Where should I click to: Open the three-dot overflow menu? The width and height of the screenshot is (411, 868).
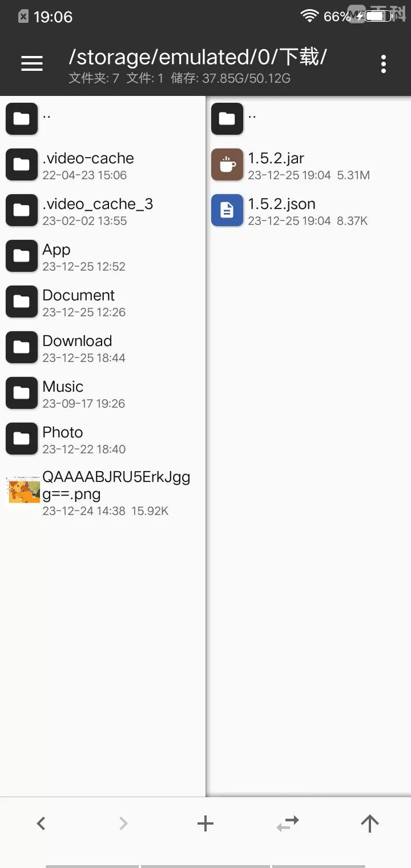pyautogui.click(x=384, y=64)
